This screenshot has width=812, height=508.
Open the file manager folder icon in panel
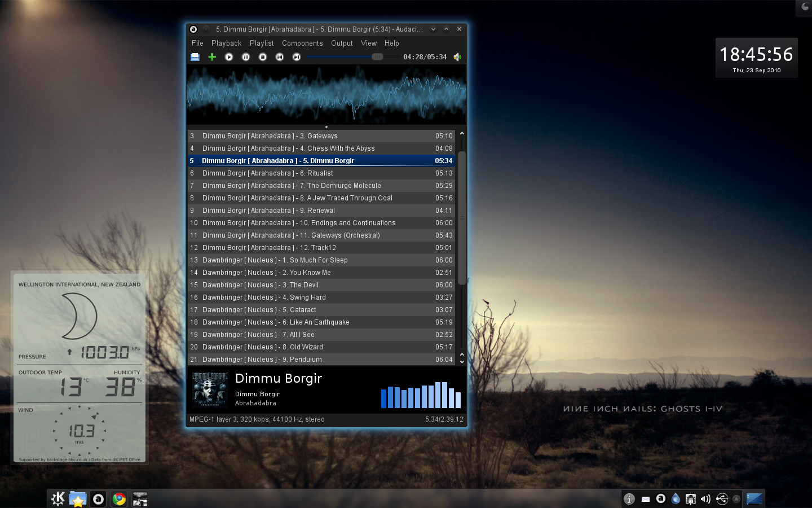pos(78,498)
